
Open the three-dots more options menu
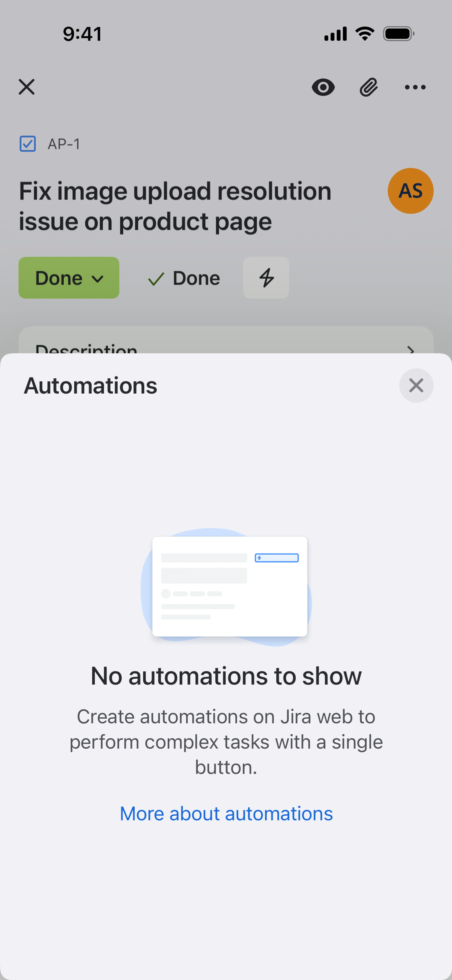(415, 88)
